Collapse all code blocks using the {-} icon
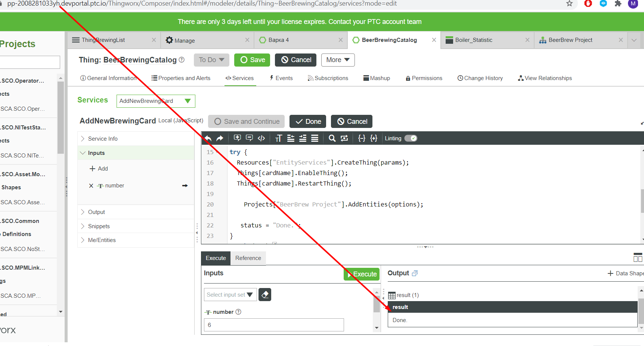 362,138
